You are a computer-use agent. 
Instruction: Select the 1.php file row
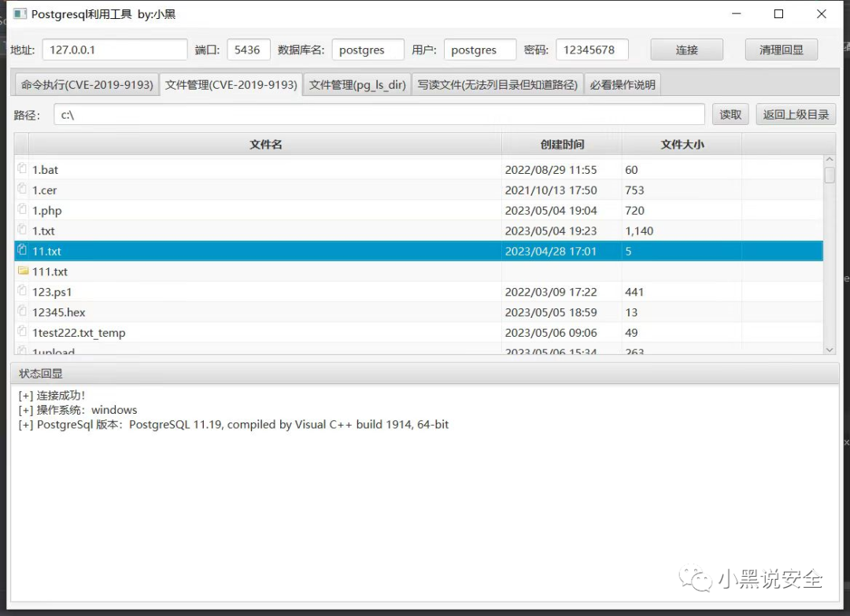click(419, 210)
